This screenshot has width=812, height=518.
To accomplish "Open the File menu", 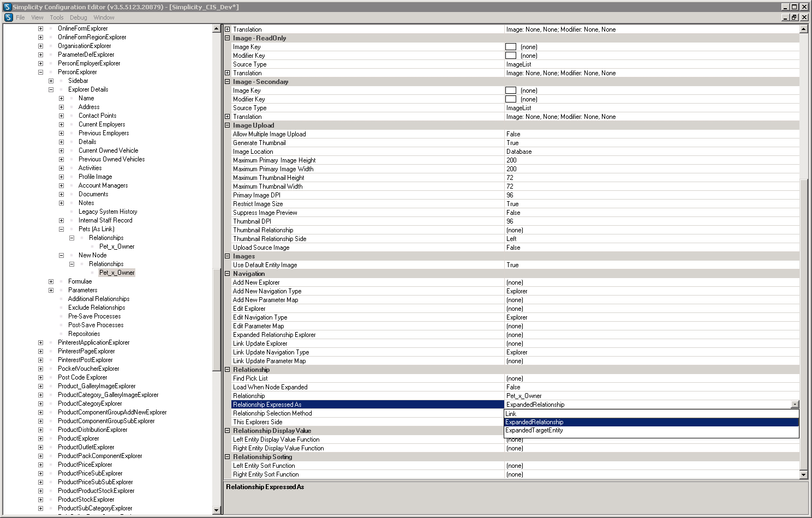I will pos(20,17).
